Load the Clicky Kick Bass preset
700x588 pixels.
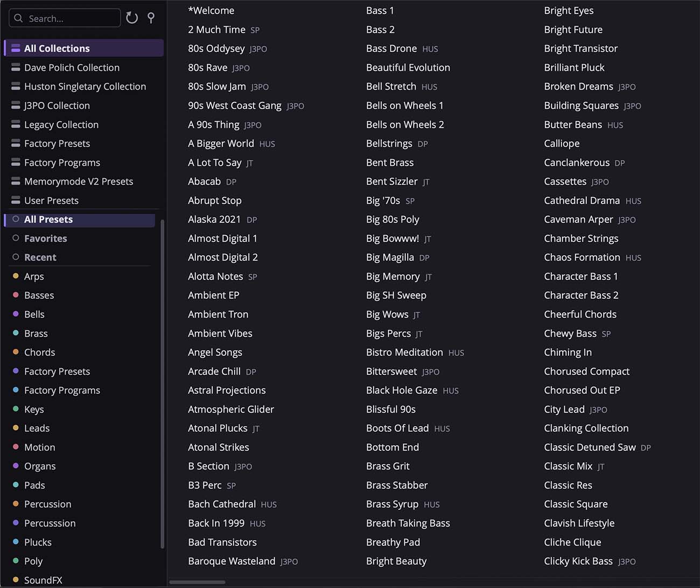[x=578, y=561]
